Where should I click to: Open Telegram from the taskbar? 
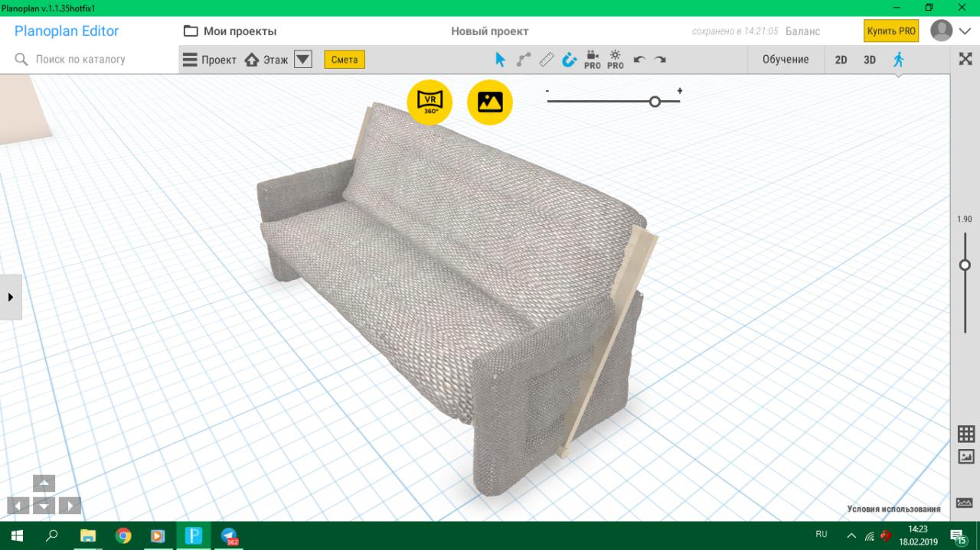229,536
